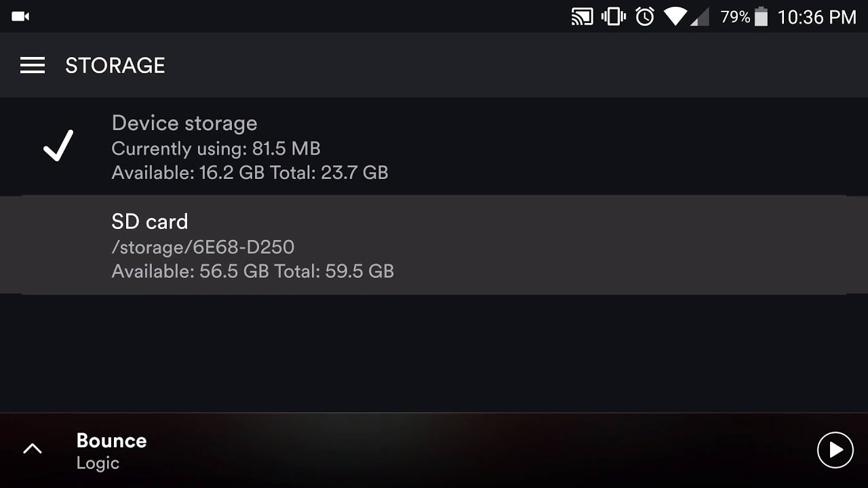This screenshot has width=868, height=488.
Task: Tap the Cast icon in status bar
Action: coord(583,17)
